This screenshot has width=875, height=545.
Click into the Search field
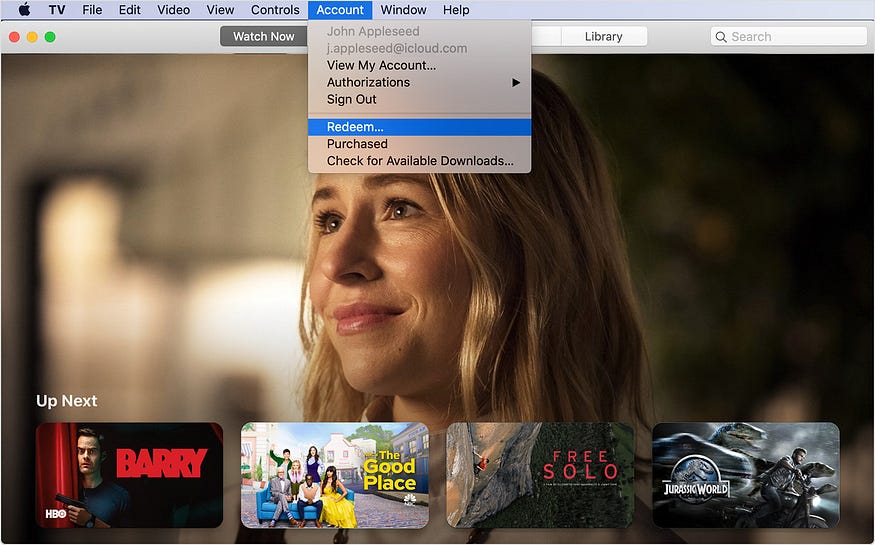click(789, 37)
